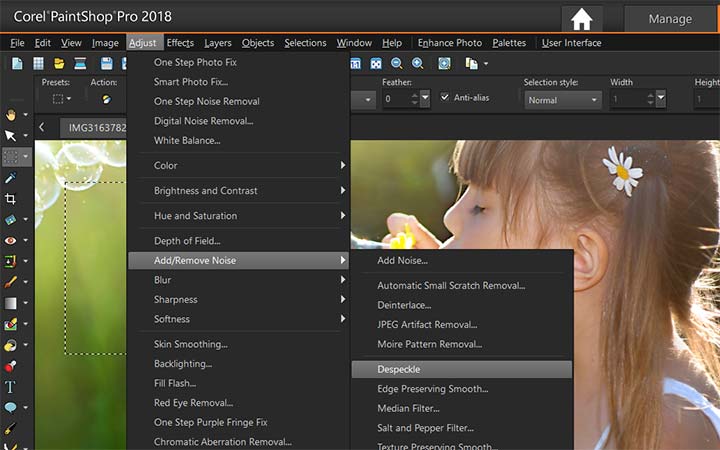Click the grid table toolbar icon
This screenshot has height=450, width=720.
coord(39,63)
